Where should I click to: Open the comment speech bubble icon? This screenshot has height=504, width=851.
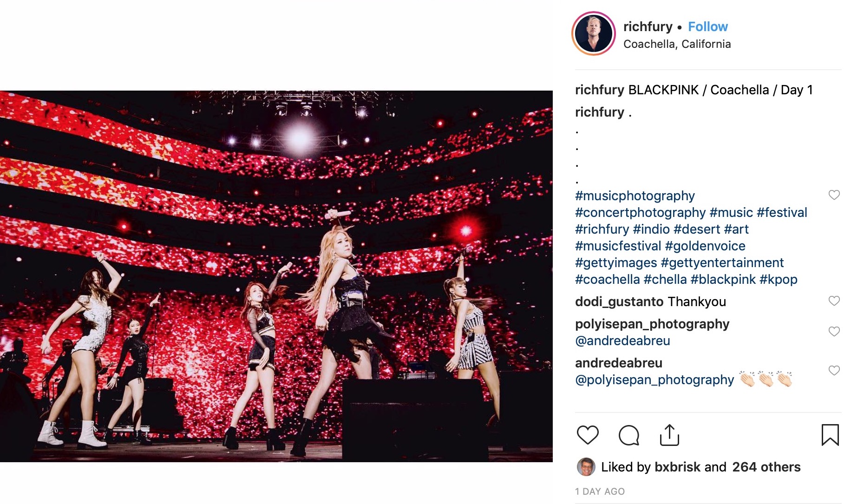(629, 435)
